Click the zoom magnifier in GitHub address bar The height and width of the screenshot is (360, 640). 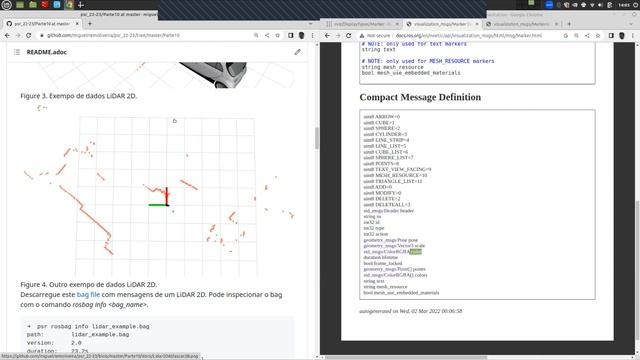(x=256, y=36)
